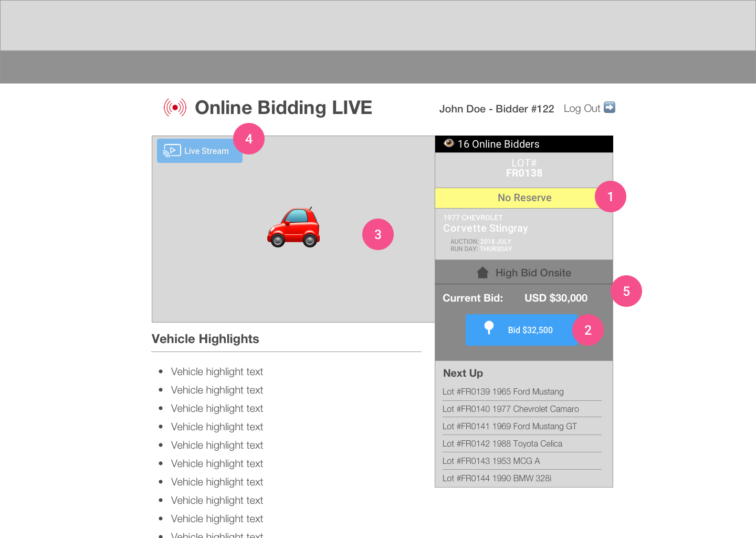Click the RUN DAY: THURSDAY text
The image size is (756, 538).
[x=481, y=249]
